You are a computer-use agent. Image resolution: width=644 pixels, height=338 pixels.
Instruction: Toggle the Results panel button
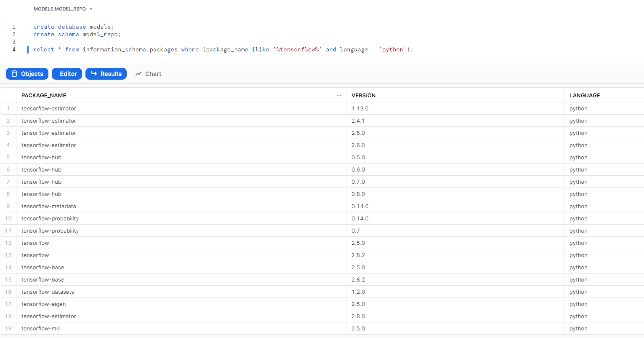coord(106,74)
